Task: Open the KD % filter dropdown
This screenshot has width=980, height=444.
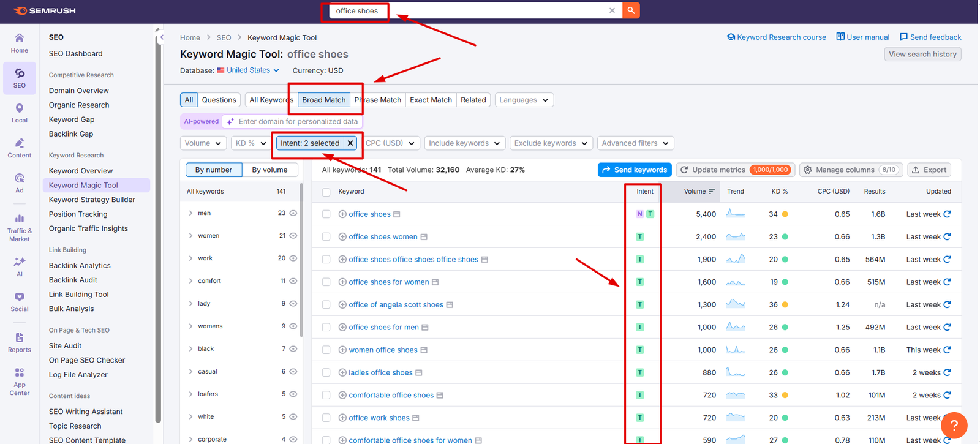Action: coord(251,143)
